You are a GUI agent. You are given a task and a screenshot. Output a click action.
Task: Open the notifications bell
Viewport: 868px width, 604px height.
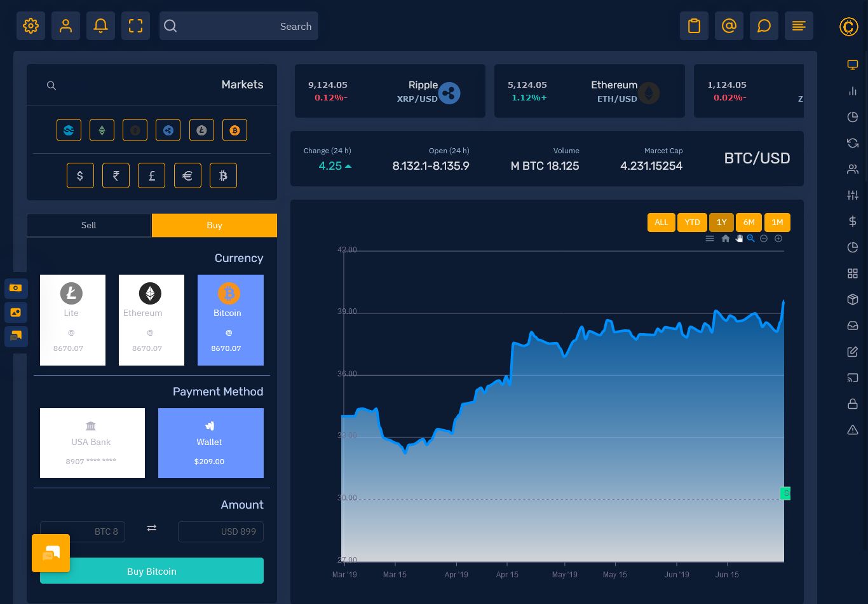click(100, 26)
